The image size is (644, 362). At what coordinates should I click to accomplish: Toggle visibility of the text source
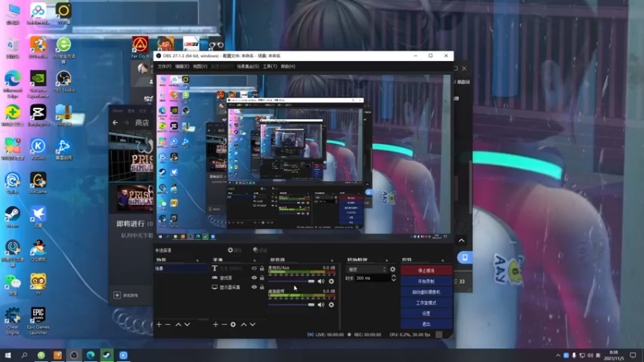[254, 269]
